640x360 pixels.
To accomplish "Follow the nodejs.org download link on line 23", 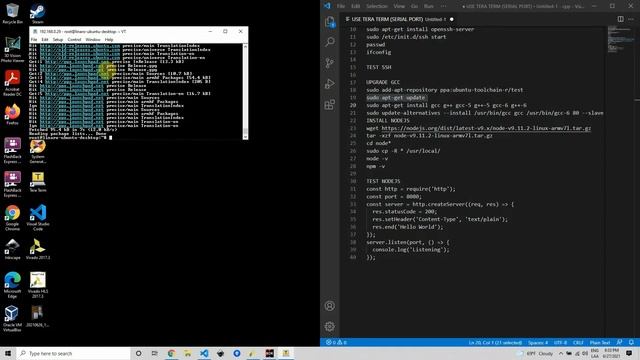I will point(486,128).
